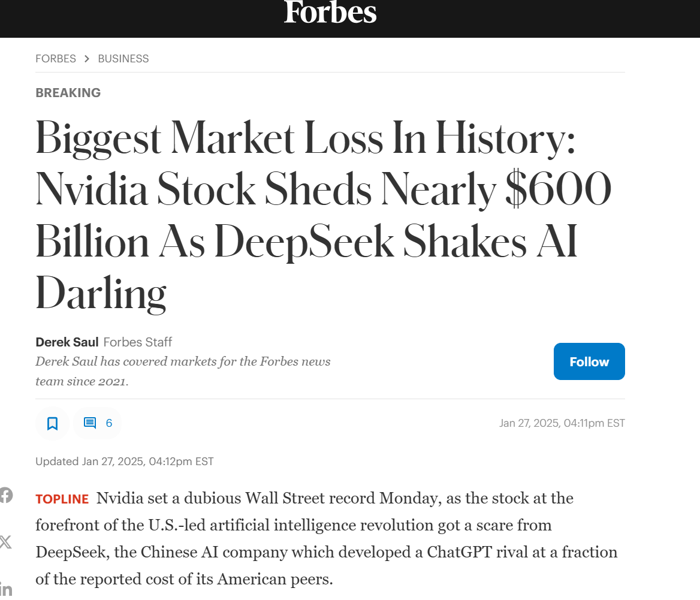Screen dimensions: 700x600
Task: Open the comments via the speech-bubble icon
Action: pos(90,423)
